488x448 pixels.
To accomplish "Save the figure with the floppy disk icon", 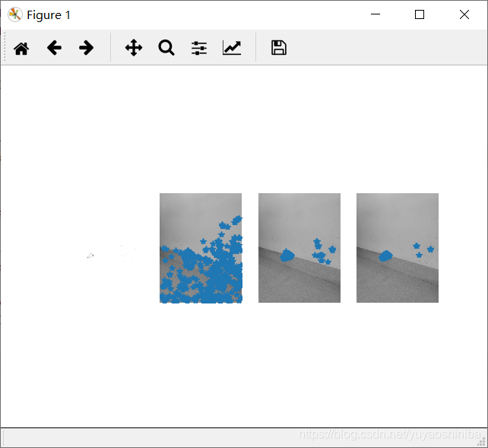I will point(279,48).
